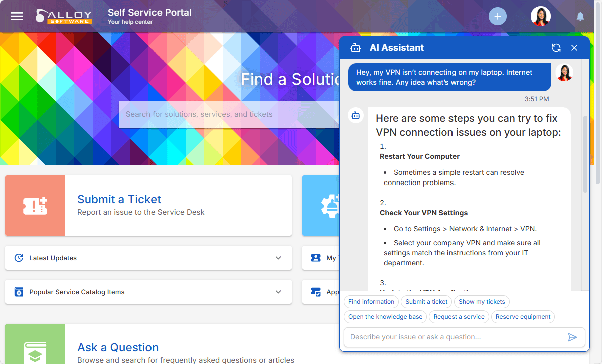Focus the Describe your issue input field
The width and height of the screenshot is (602, 364).
tap(454, 337)
